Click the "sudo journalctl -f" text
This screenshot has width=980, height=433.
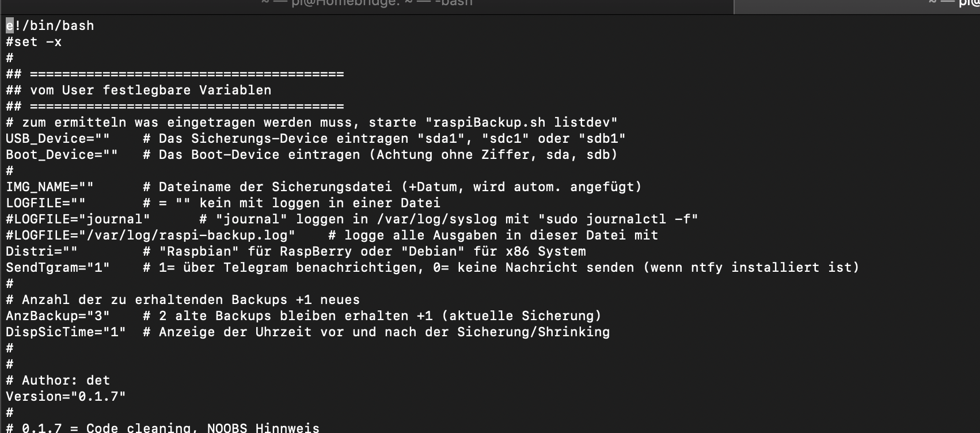(x=618, y=219)
